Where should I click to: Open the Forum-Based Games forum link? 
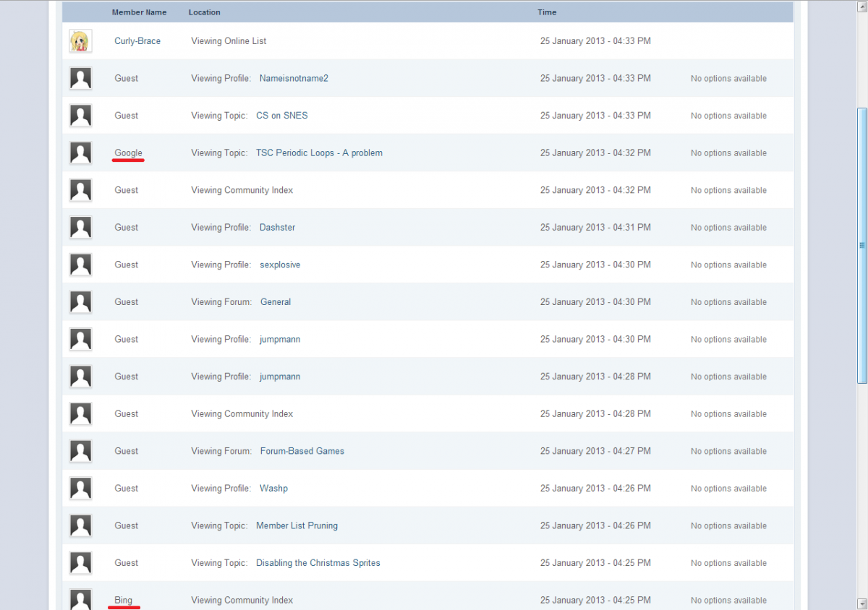coord(302,451)
